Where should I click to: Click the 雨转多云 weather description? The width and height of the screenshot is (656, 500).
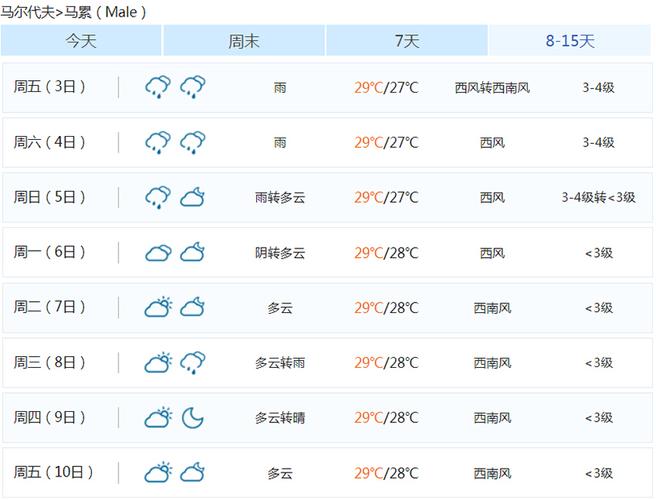280,197
